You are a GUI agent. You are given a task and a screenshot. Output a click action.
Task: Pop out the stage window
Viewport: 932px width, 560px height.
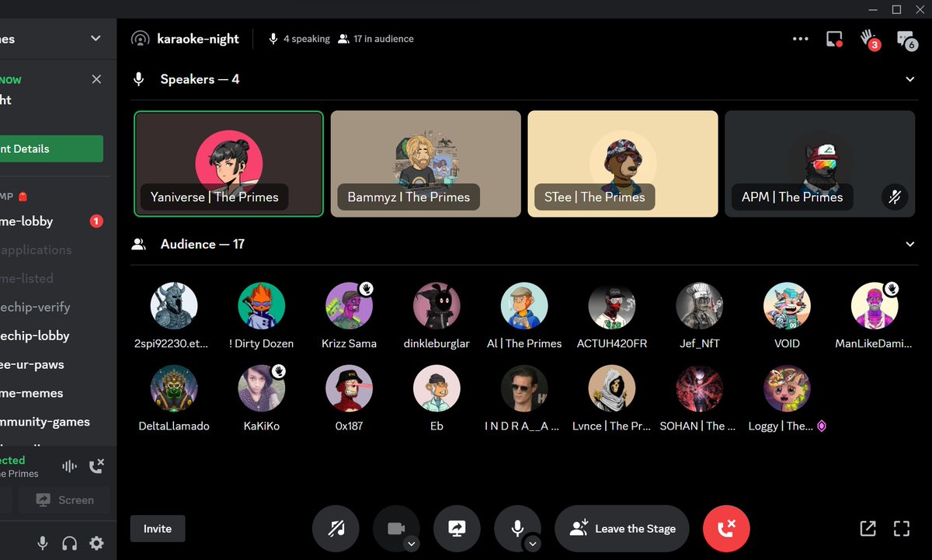click(868, 528)
